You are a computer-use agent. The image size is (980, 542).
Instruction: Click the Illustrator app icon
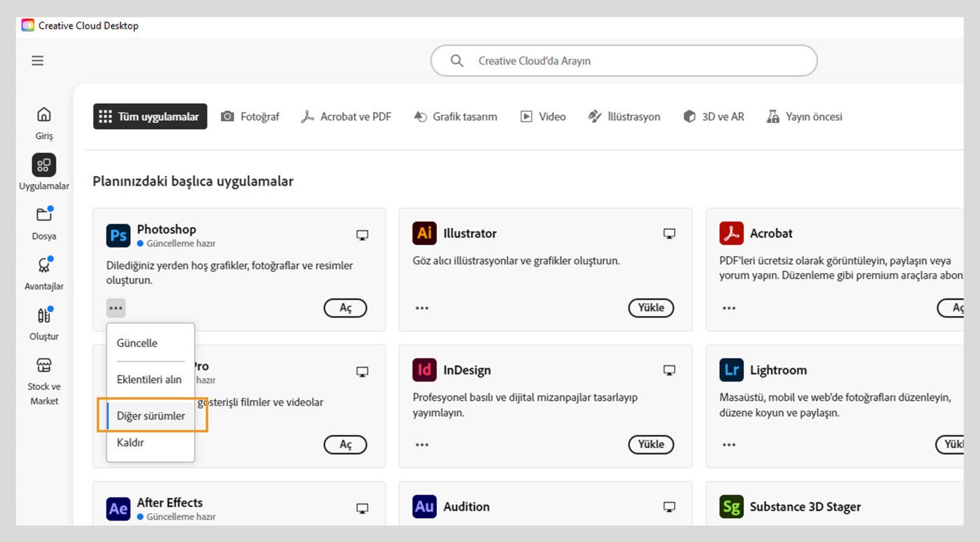(424, 233)
